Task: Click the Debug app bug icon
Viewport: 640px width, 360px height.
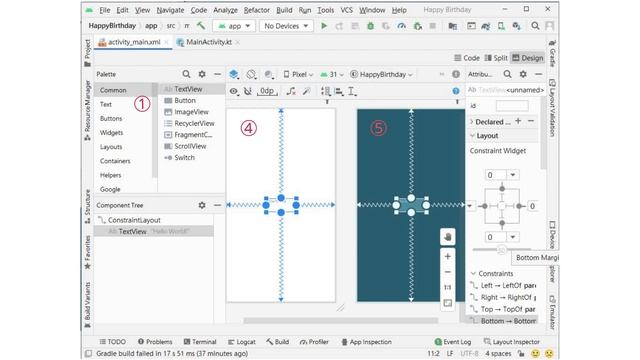Action: click(371, 26)
